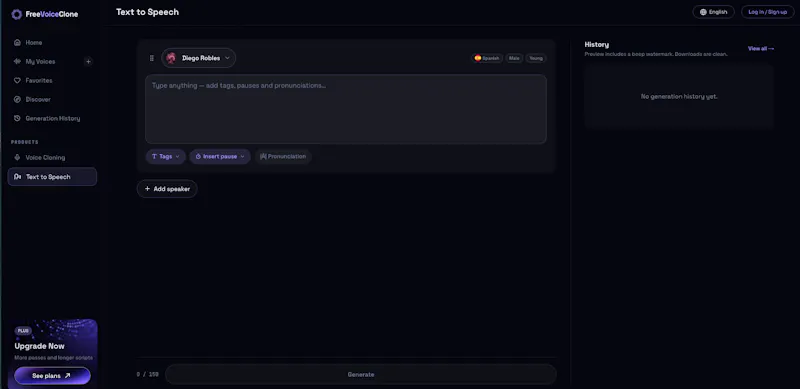Click the See plans button
The image size is (800, 389).
click(52, 376)
